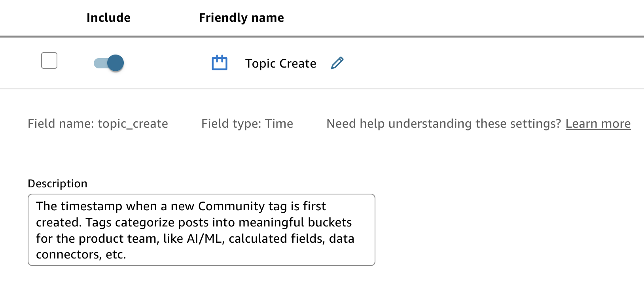This screenshot has height=283, width=644.
Task: Disable the Include toggle for Topic Create
Action: [x=108, y=63]
